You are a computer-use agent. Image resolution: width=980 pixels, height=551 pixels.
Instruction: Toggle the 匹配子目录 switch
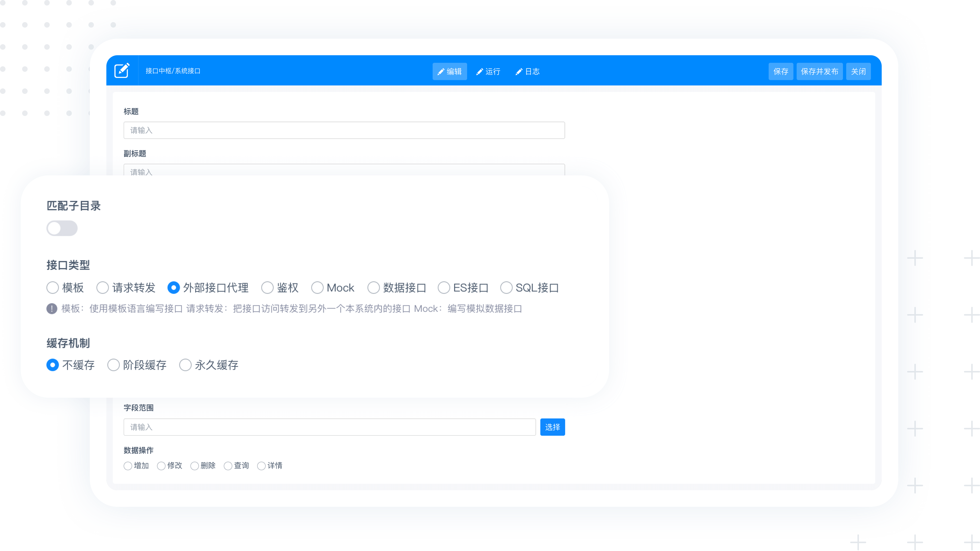point(62,228)
